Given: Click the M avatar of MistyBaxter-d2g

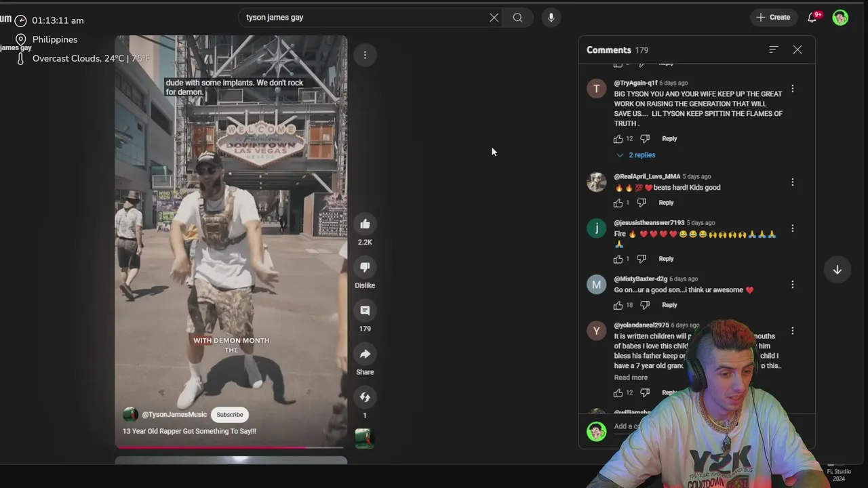Looking at the screenshot, I should pyautogui.click(x=597, y=285).
